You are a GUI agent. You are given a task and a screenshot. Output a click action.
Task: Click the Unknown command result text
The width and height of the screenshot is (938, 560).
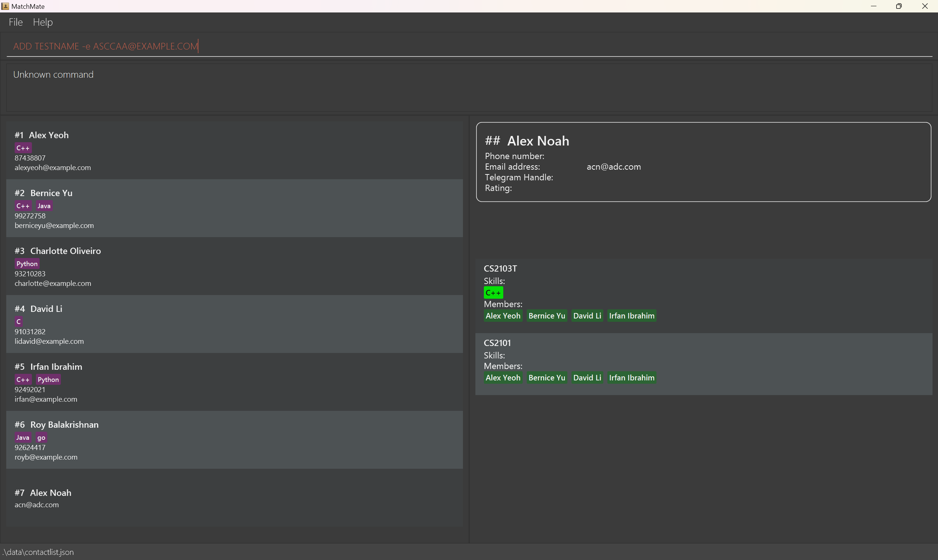pyautogui.click(x=53, y=75)
